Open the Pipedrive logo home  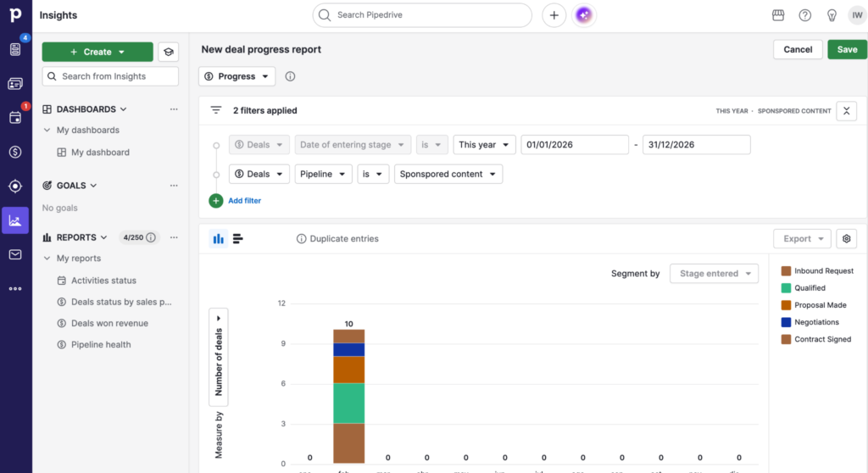click(x=15, y=15)
